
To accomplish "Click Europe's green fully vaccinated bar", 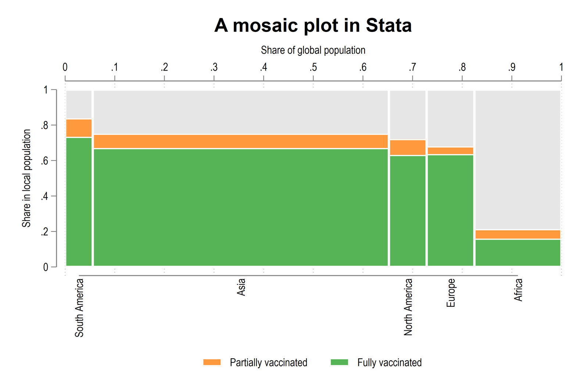I will point(450,210).
